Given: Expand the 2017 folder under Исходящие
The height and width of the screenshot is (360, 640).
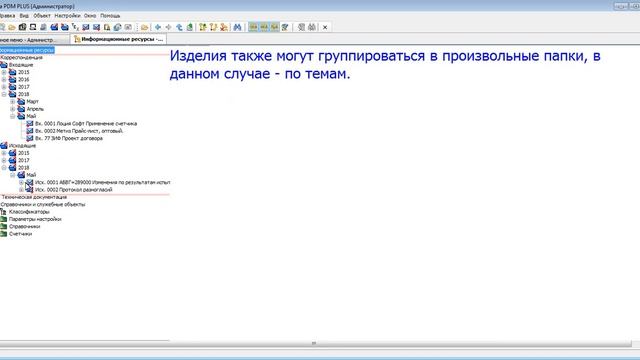Looking at the screenshot, I should pyautogui.click(x=4, y=160).
